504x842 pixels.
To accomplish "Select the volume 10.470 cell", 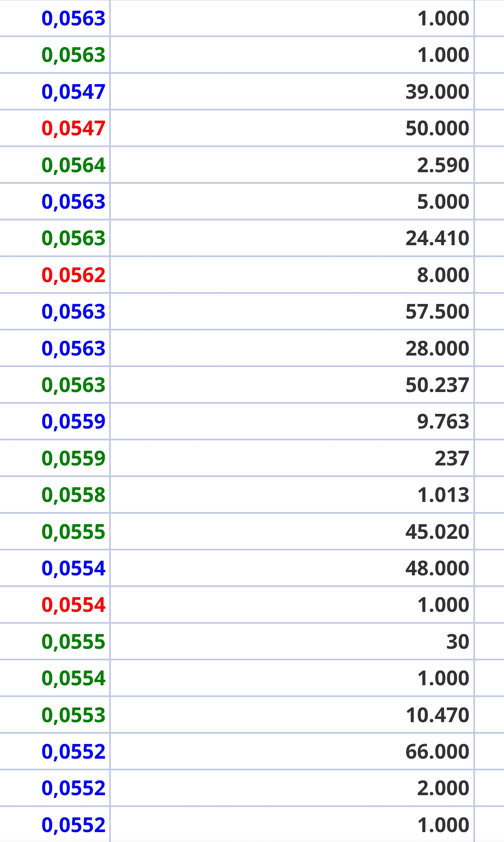I will (437, 715).
